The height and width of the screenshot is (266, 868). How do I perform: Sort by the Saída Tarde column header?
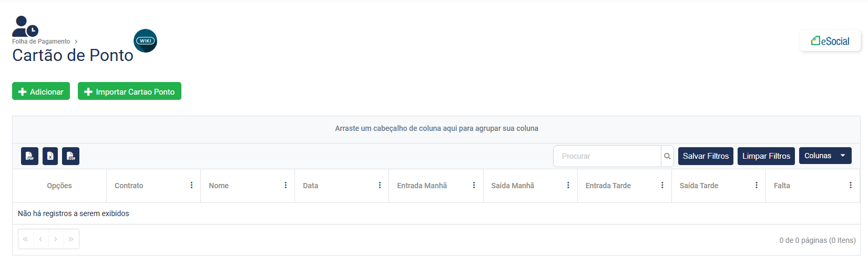click(x=699, y=186)
